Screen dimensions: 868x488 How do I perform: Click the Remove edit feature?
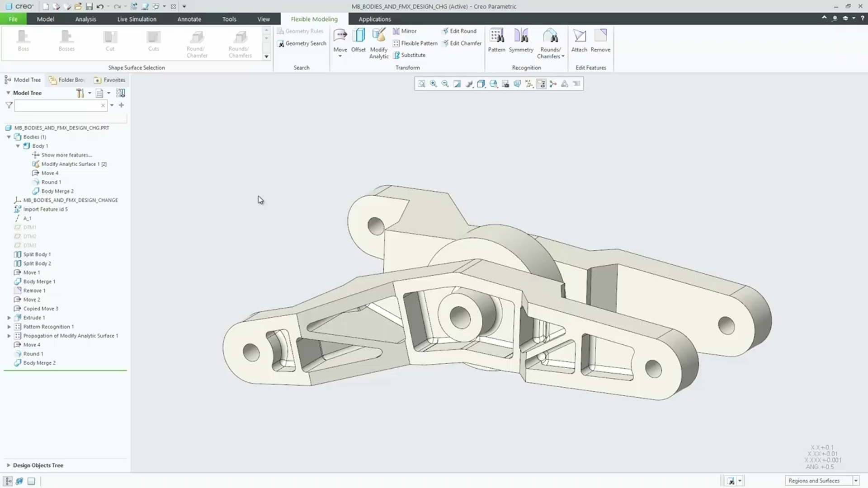click(600, 40)
